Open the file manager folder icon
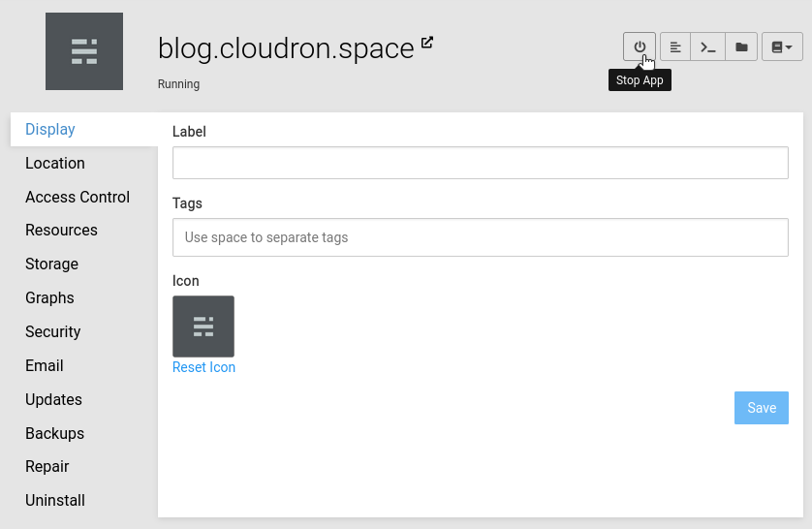Viewport: 812px width, 529px height. point(741,47)
